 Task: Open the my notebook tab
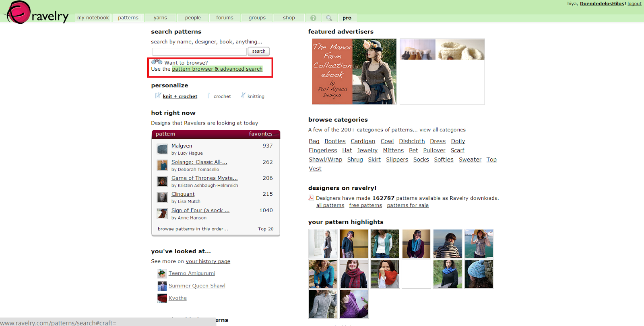click(93, 18)
